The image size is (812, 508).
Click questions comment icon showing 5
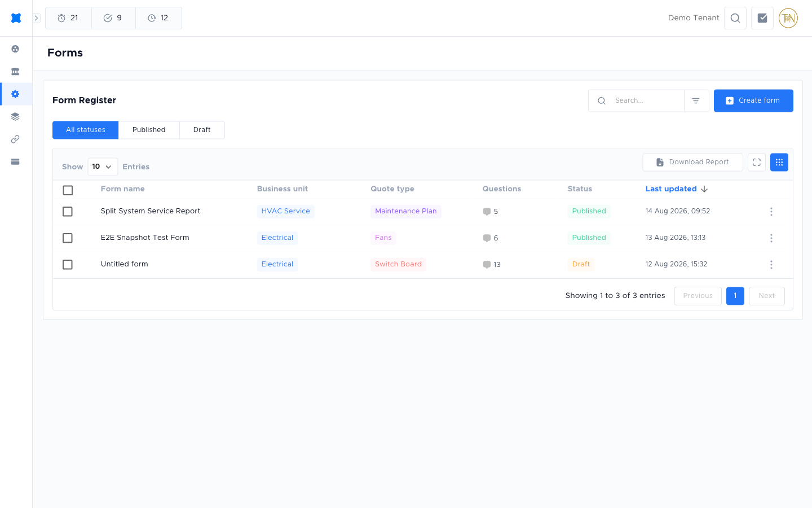pos(487,212)
